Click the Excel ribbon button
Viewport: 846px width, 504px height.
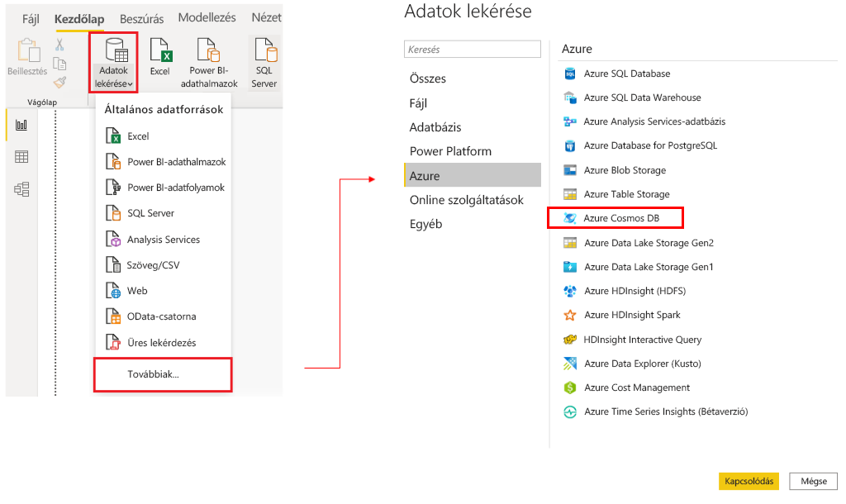160,57
